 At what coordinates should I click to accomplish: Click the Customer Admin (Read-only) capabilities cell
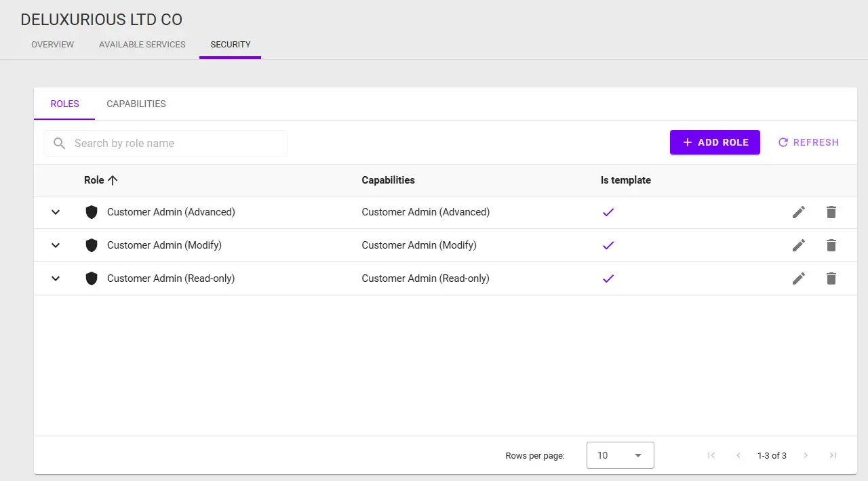point(426,278)
